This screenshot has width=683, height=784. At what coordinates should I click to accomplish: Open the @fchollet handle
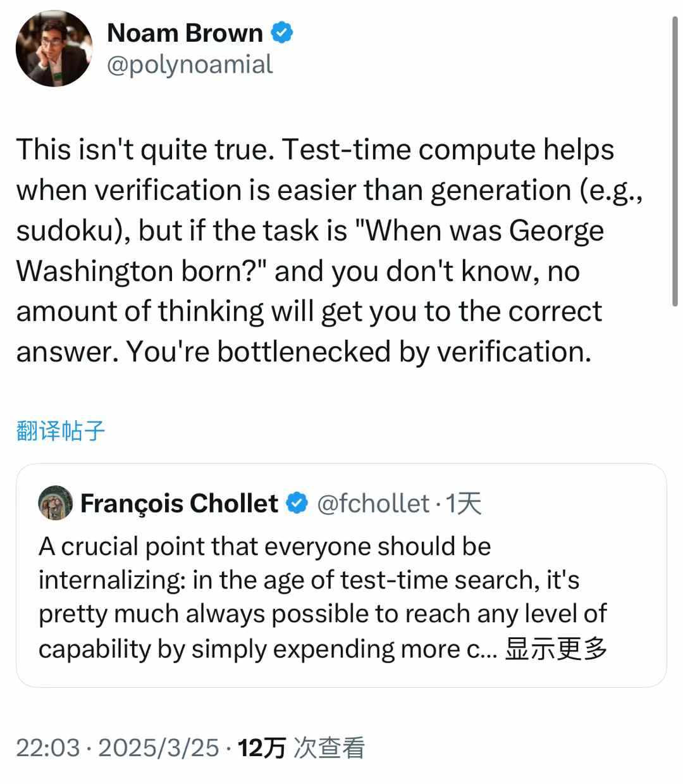[x=373, y=504]
